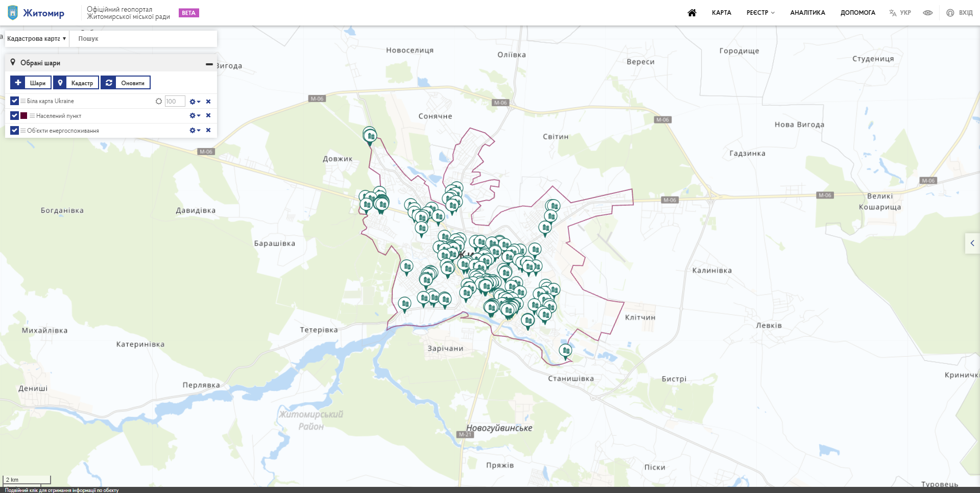Click the user avatar icon beside ВХІД
This screenshot has width=980, height=493.
pos(950,13)
